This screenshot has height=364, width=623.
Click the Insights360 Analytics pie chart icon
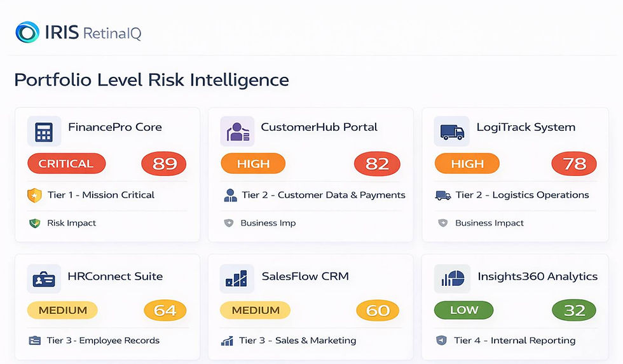point(451,280)
